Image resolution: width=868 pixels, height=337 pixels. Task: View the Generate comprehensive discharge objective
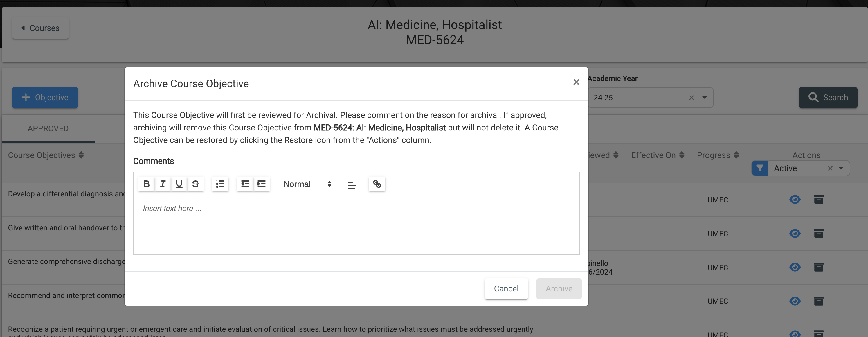click(795, 267)
